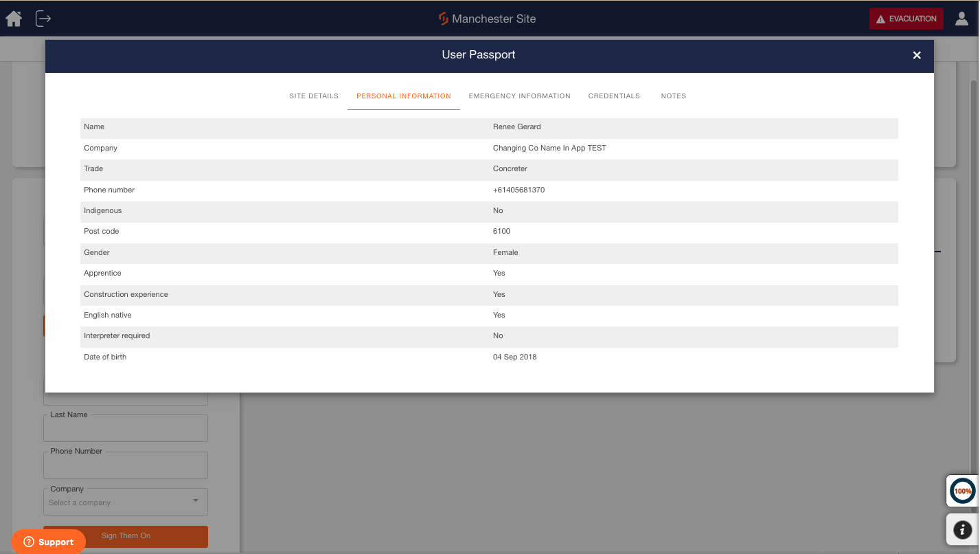Open the 100% progress circle widget
980x554 pixels.
[963, 491]
